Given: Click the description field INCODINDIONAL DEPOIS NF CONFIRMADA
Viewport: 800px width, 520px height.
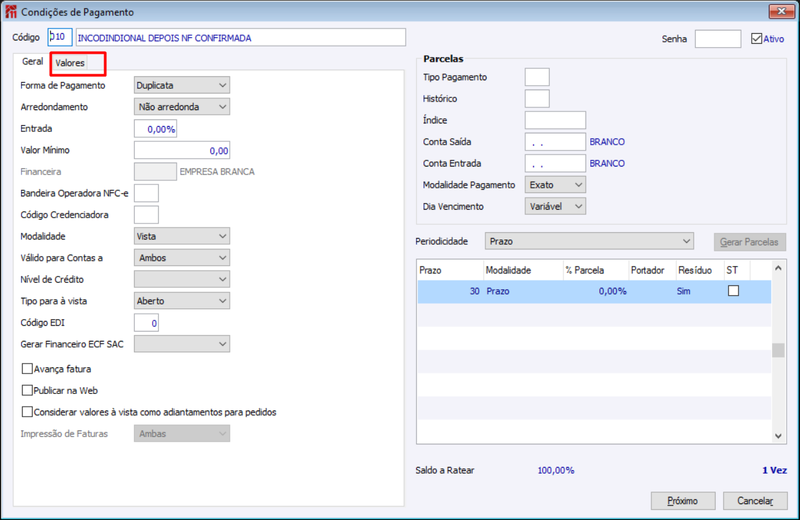Looking at the screenshot, I should (x=241, y=37).
